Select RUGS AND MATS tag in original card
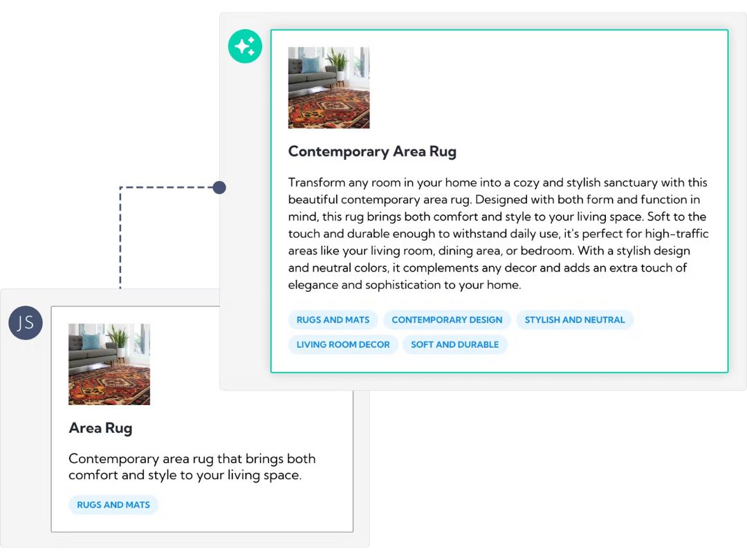This screenshot has height=560, width=747. click(113, 505)
